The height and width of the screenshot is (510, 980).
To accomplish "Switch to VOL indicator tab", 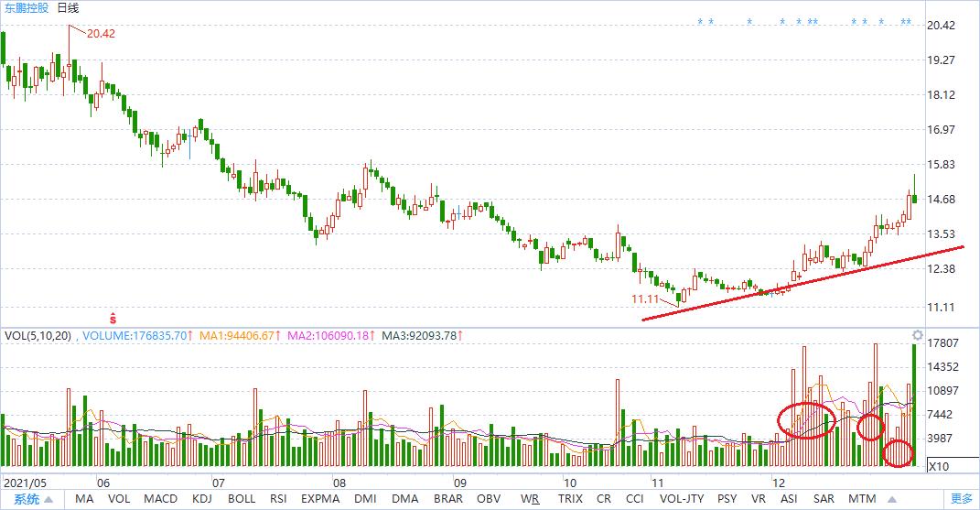I will click(119, 499).
